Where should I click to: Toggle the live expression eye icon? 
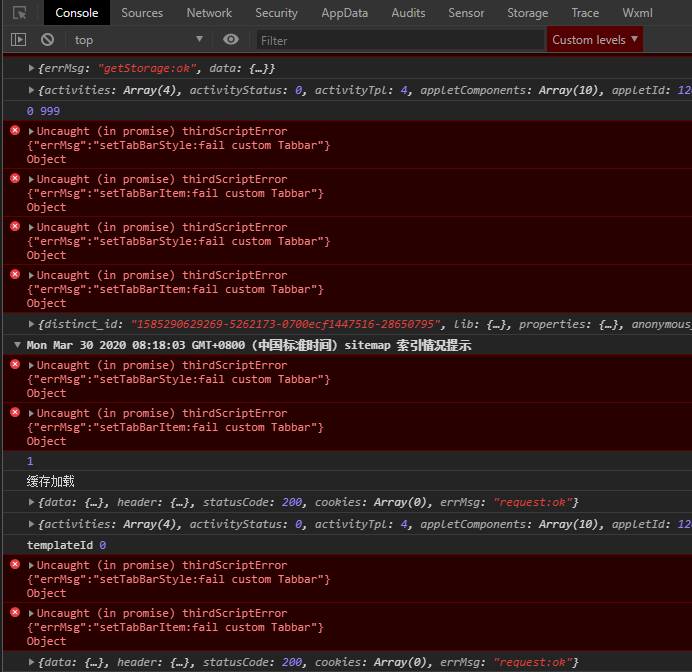click(231, 40)
